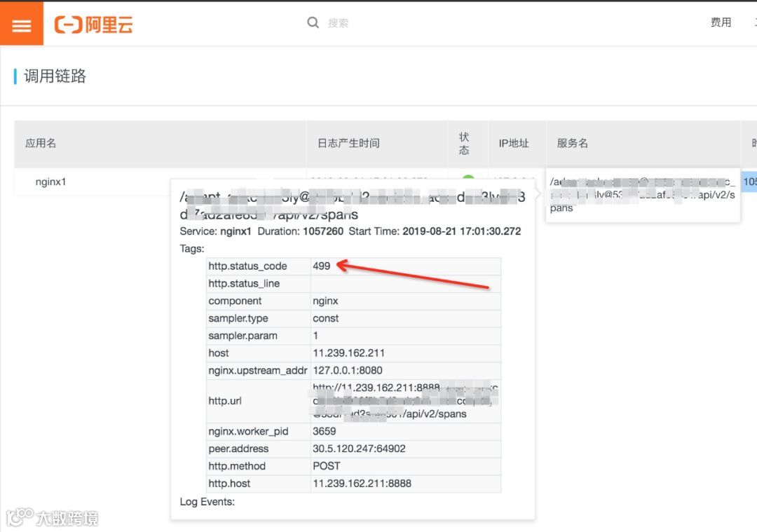
Task: Click the 调用链路 page title
Action: [55, 76]
